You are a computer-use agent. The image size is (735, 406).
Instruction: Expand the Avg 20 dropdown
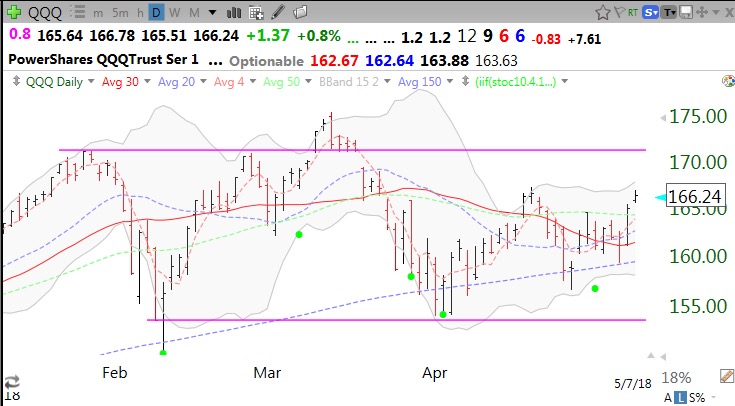[203, 82]
